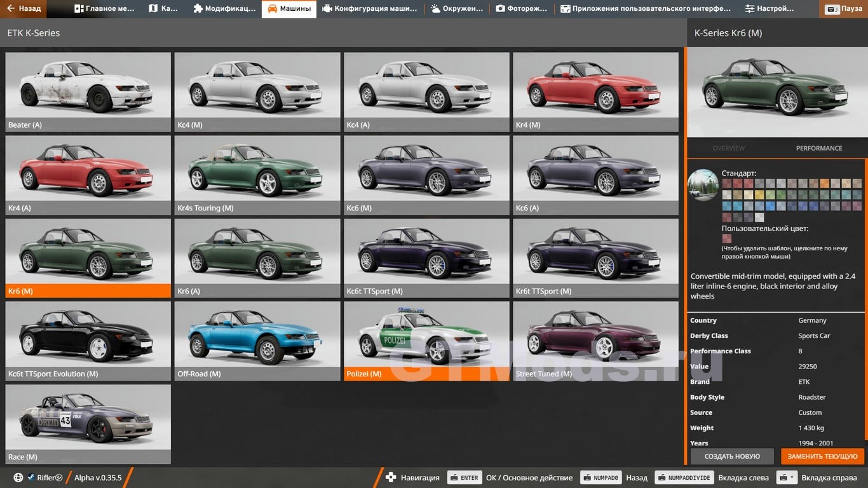Pick the orange standard paint swatch

(x=825, y=184)
